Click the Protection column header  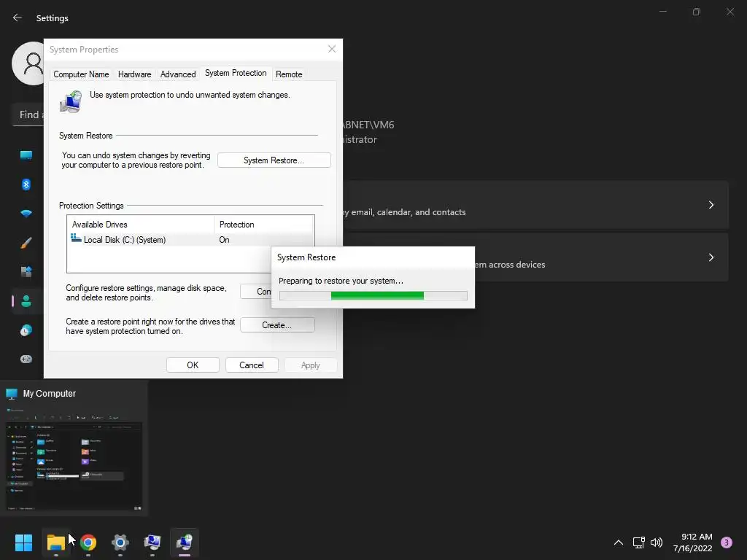(264, 225)
